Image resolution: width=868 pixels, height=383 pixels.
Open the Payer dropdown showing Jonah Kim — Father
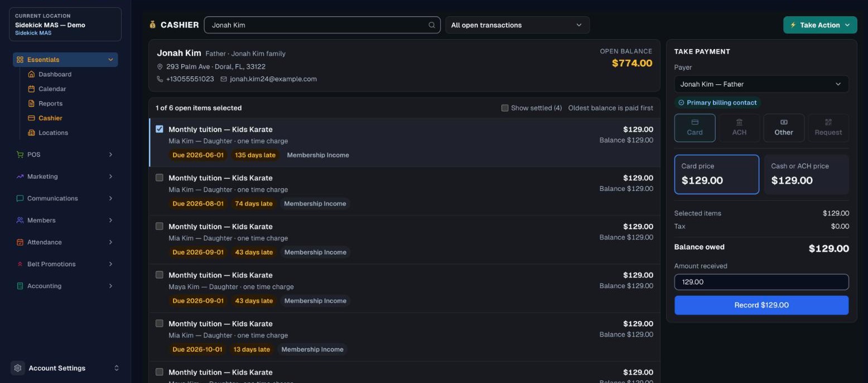tap(761, 84)
